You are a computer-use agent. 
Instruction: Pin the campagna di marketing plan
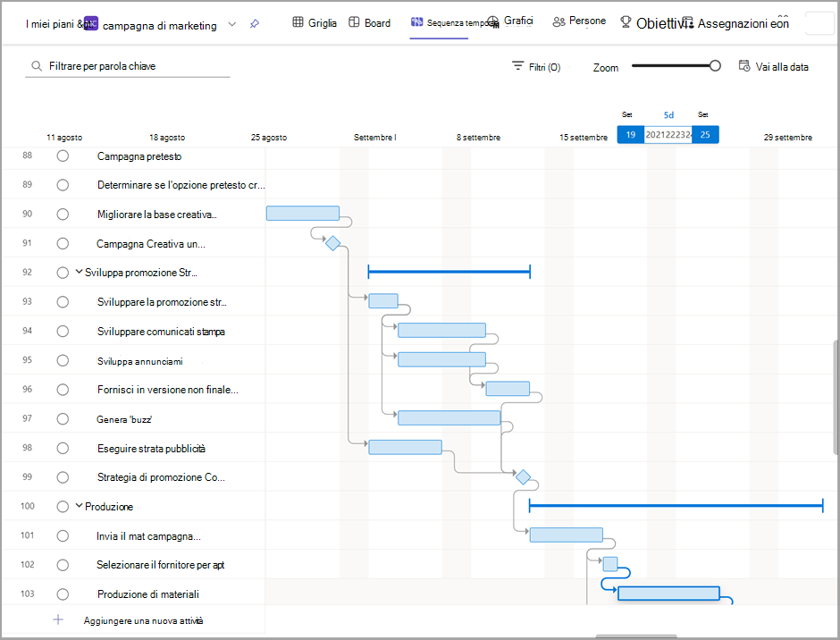tap(255, 23)
